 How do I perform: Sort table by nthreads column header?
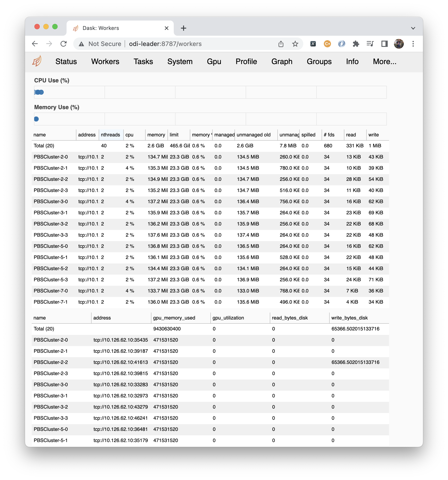click(x=110, y=135)
